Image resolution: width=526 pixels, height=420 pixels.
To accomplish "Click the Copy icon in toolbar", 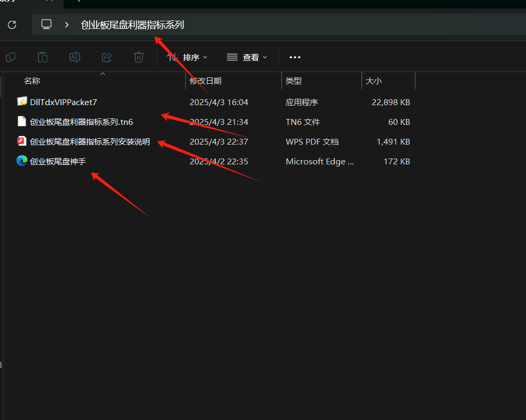I will [x=11, y=57].
